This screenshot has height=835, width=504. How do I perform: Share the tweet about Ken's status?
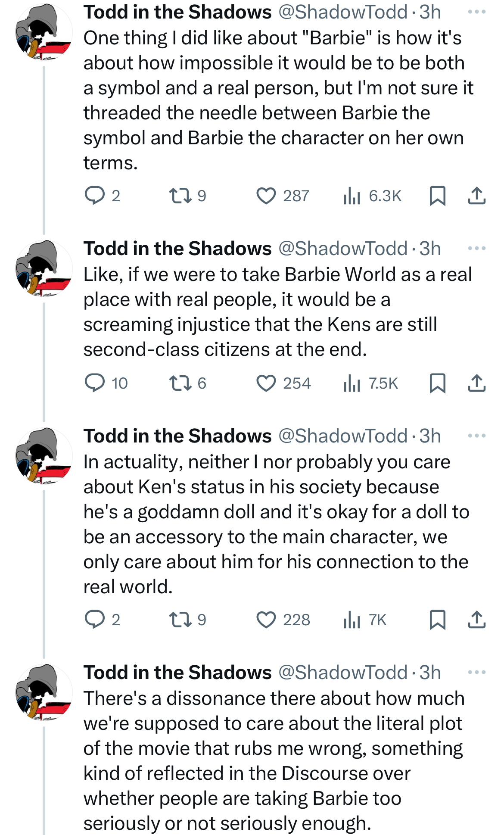coord(477,620)
